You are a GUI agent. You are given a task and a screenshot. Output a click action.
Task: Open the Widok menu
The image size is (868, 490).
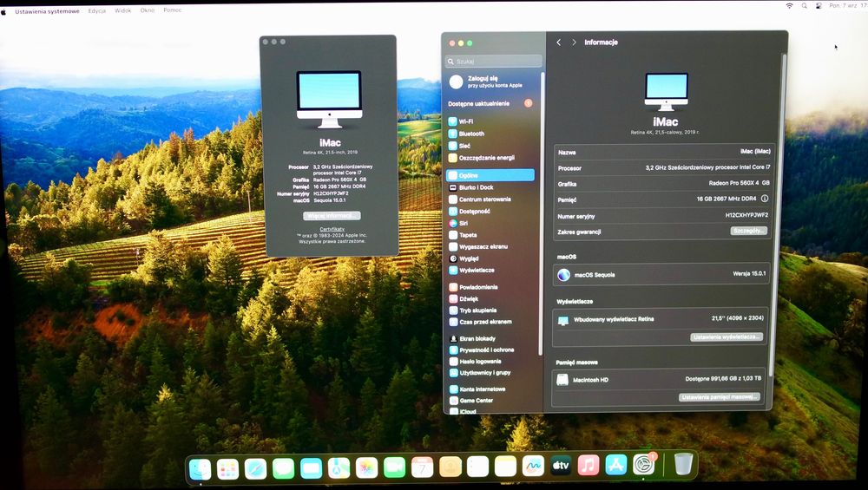pyautogui.click(x=123, y=10)
